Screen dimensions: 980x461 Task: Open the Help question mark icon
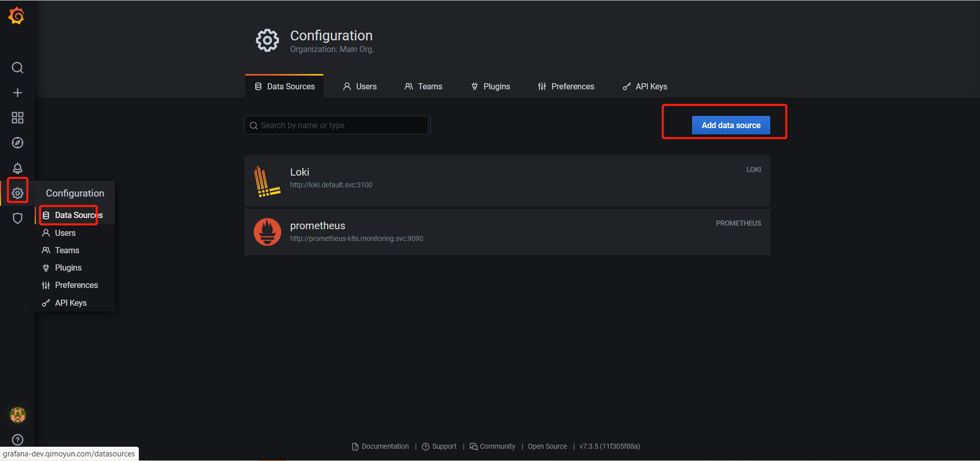17,440
